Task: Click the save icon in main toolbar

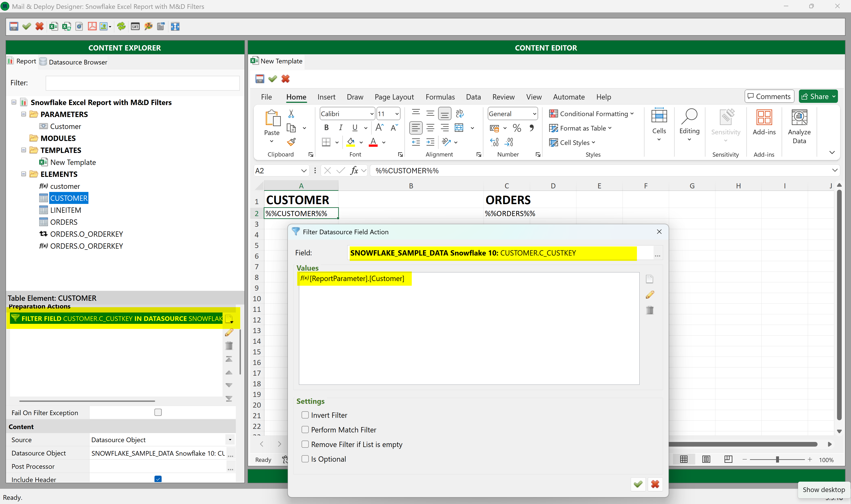Action: click(14, 27)
